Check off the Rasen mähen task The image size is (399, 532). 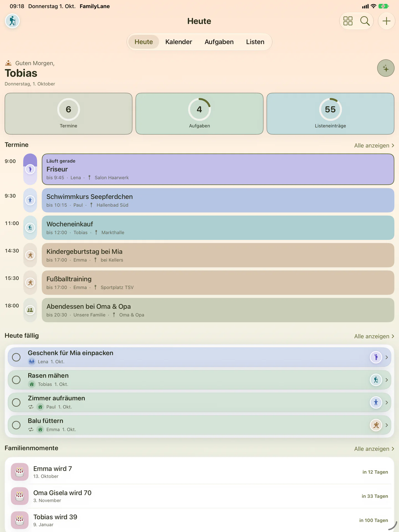coord(16,380)
